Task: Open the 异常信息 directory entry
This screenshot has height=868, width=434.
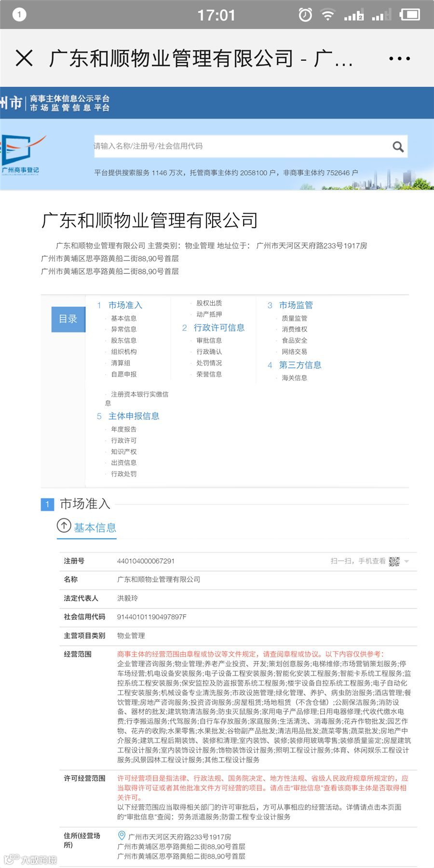Action: pyautogui.click(x=124, y=329)
